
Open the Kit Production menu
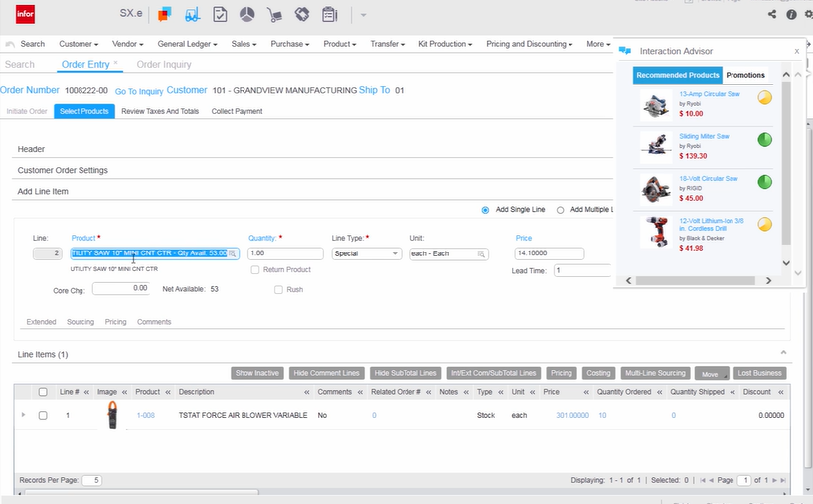click(445, 44)
